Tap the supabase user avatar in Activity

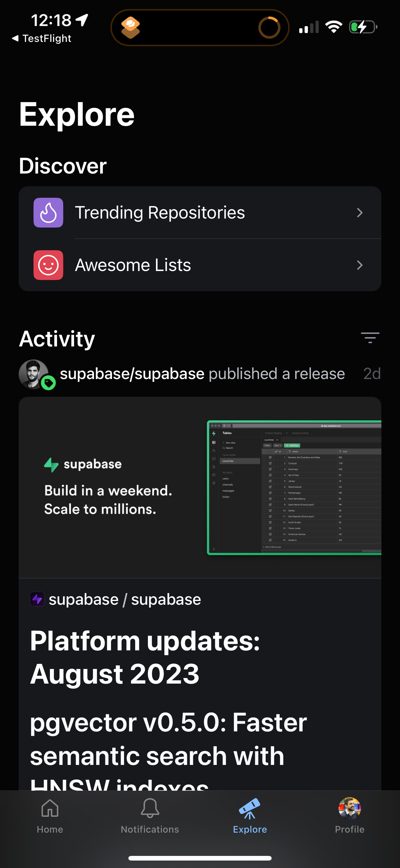33,374
